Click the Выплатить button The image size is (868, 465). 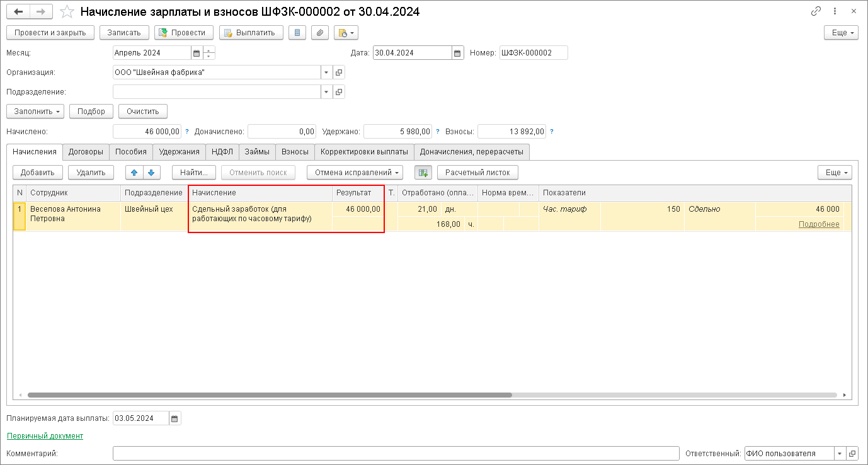pyautogui.click(x=251, y=33)
